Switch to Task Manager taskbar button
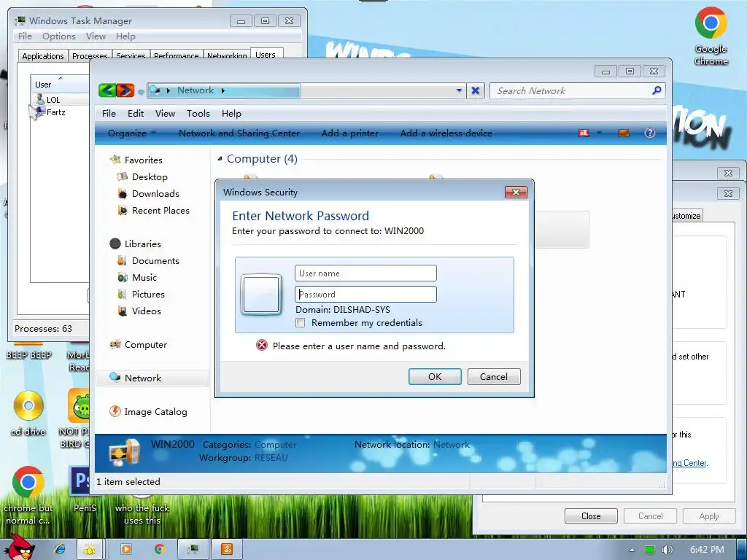 193,549
